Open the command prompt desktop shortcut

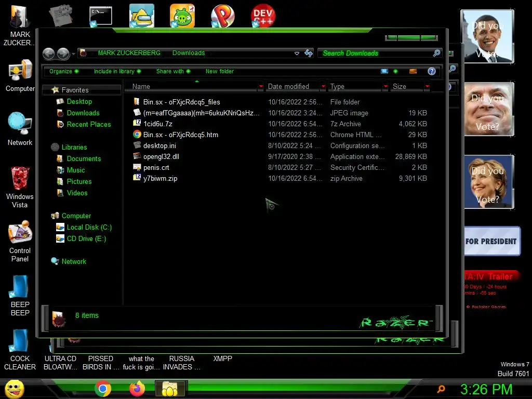tap(101, 16)
